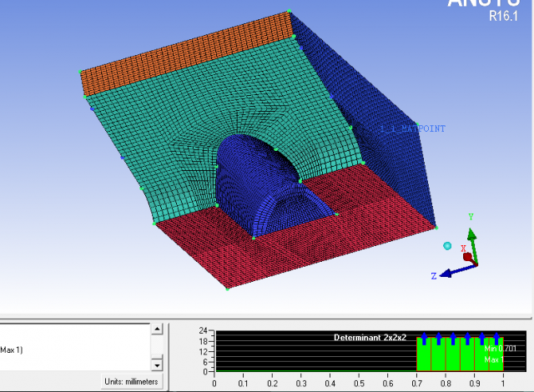Select the histogram bar starting at 0.7
534x392 pixels.
(x=424, y=354)
